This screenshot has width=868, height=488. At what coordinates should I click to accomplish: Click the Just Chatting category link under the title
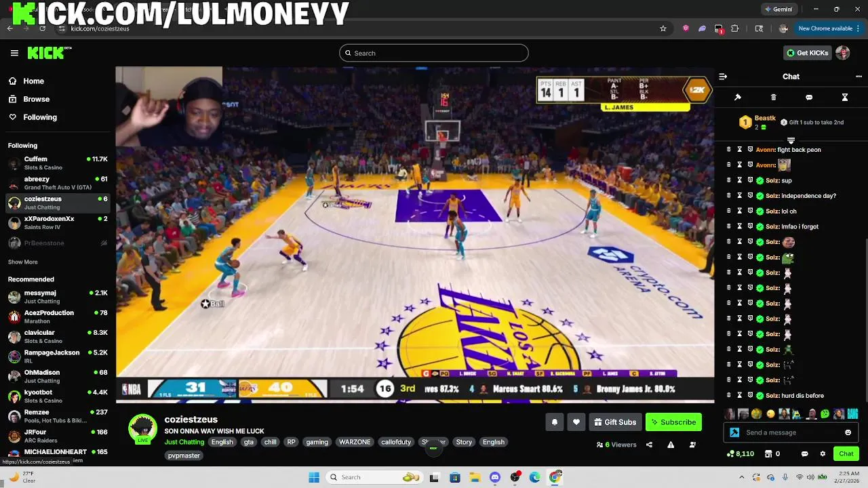pyautogui.click(x=184, y=442)
